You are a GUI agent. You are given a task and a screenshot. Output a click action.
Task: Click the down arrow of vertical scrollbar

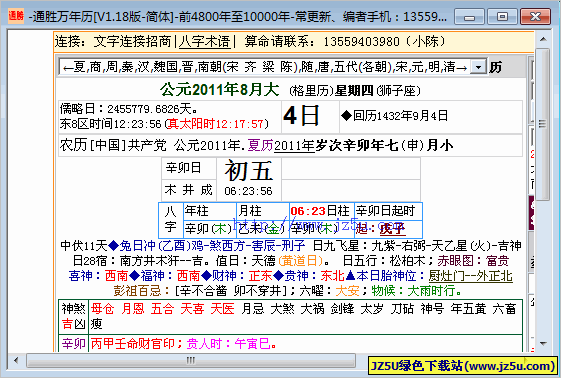(x=543, y=344)
